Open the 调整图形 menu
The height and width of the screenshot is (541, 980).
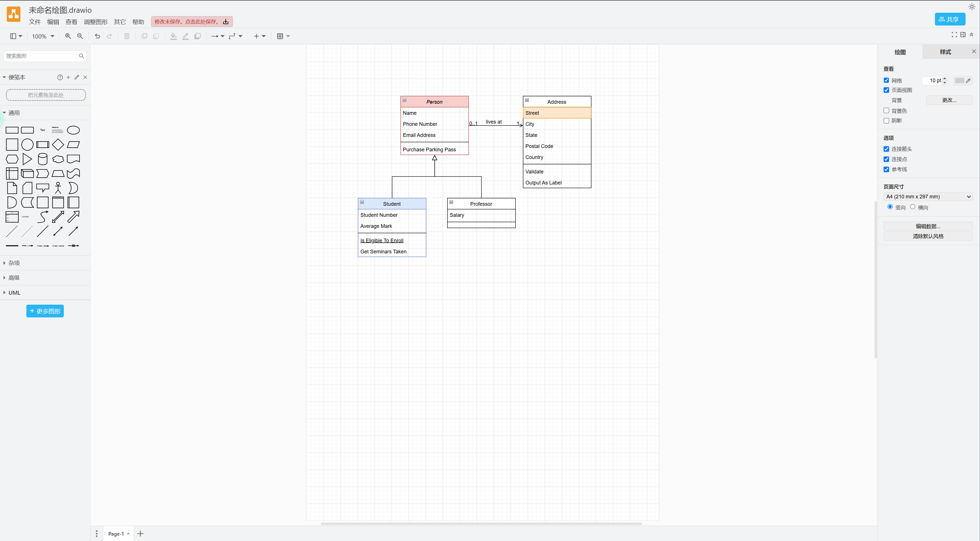tap(96, 22)
